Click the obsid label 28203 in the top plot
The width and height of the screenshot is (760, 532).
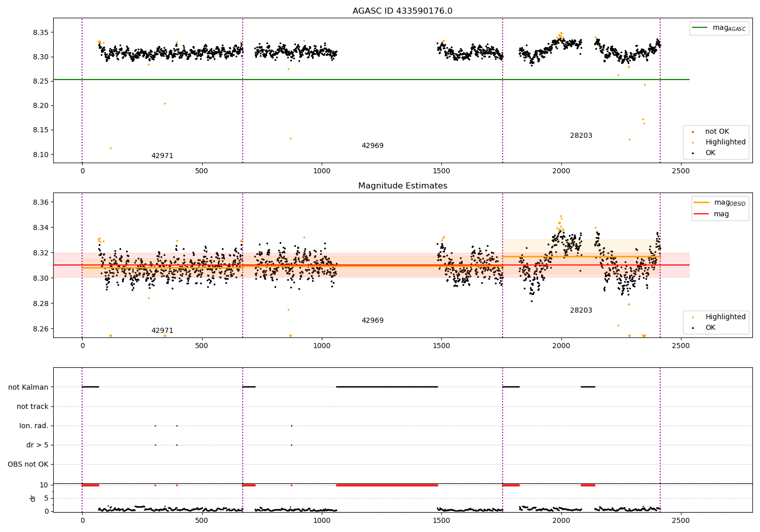581,135
